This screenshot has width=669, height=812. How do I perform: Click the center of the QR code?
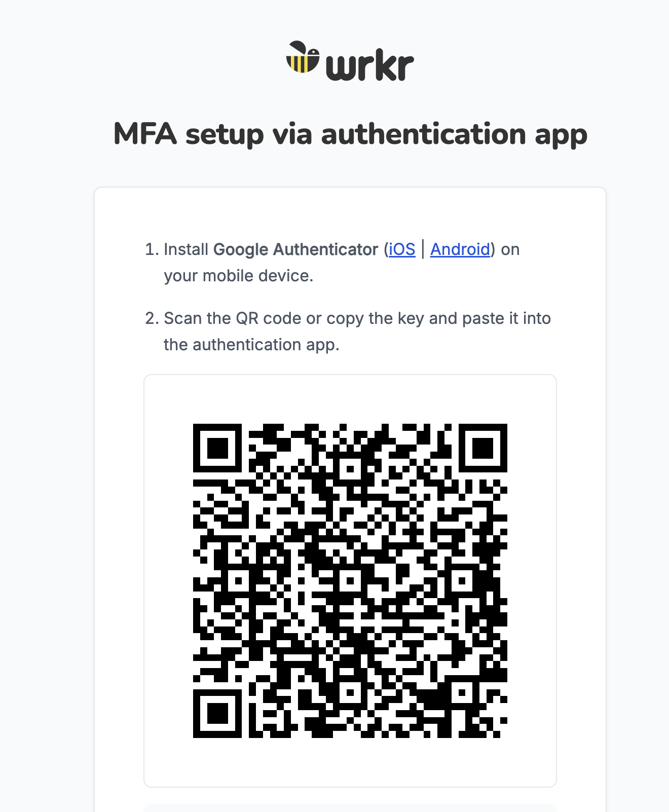tap(350, 581)
